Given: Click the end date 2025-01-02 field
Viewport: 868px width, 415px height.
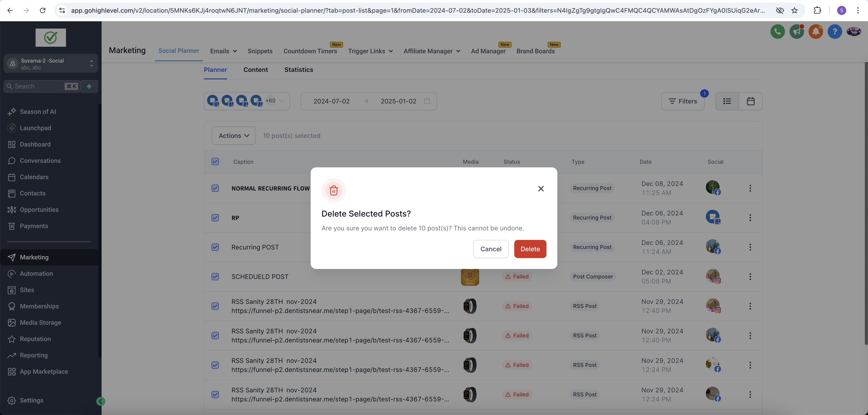Looking at the screenshot, I should click(398, 101).
